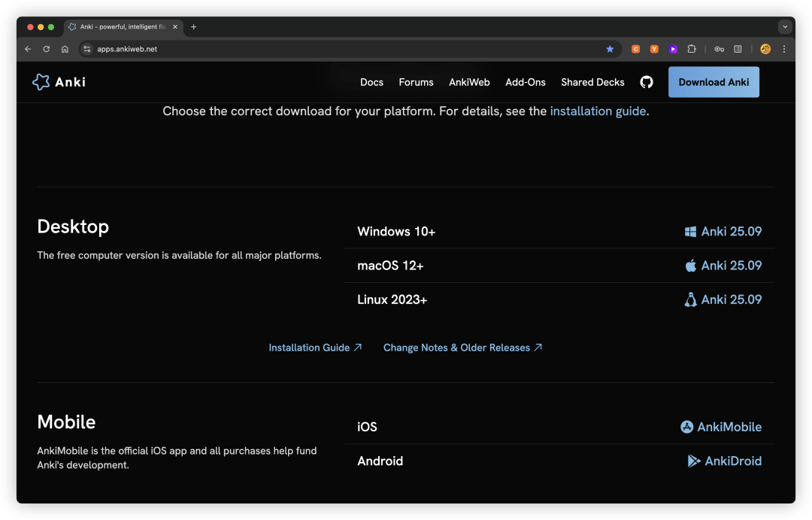Image resolution: width=812 pixels, height=520 pixels.
Task: Open the AnkiDroid Android link
Action: click(x=725, y=461)
